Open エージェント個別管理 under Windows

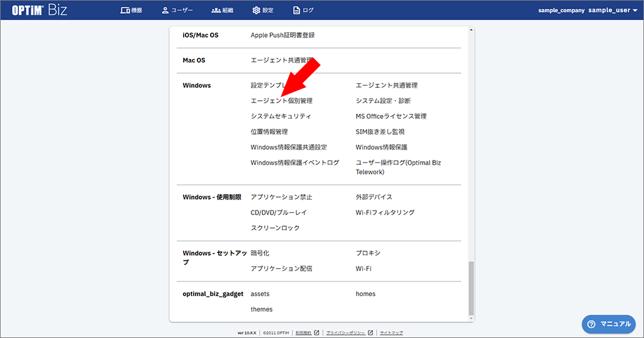[x=282, y=101]
